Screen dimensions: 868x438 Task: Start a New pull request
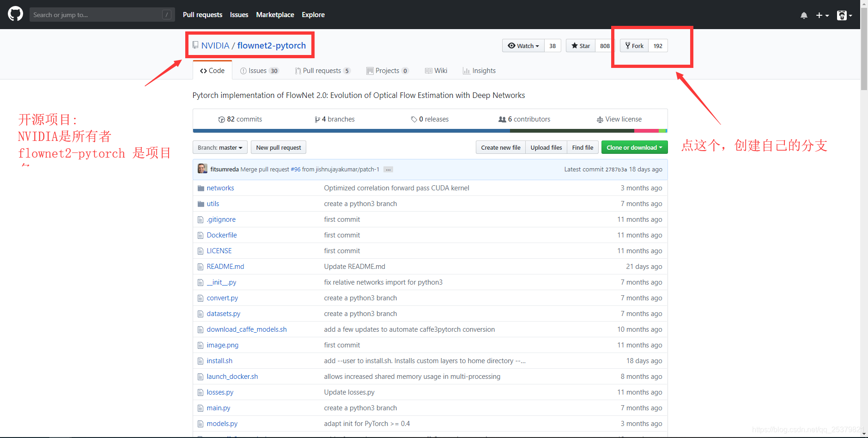click(279, 147)
